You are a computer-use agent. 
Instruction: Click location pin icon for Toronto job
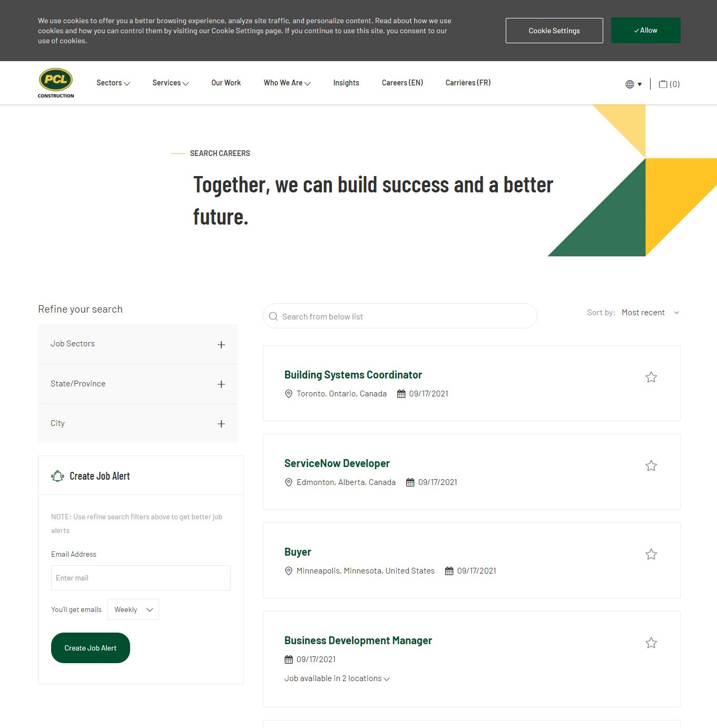tap(289, 394)
